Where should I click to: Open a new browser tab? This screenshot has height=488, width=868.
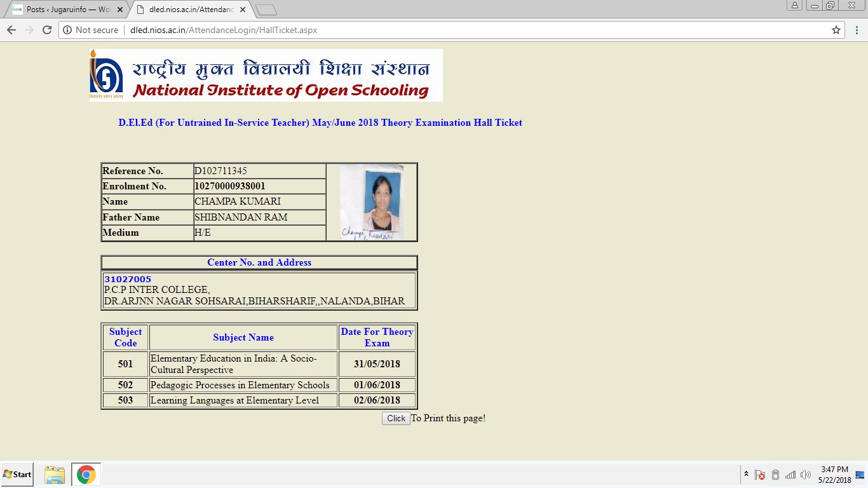click(x=266, y=10)
